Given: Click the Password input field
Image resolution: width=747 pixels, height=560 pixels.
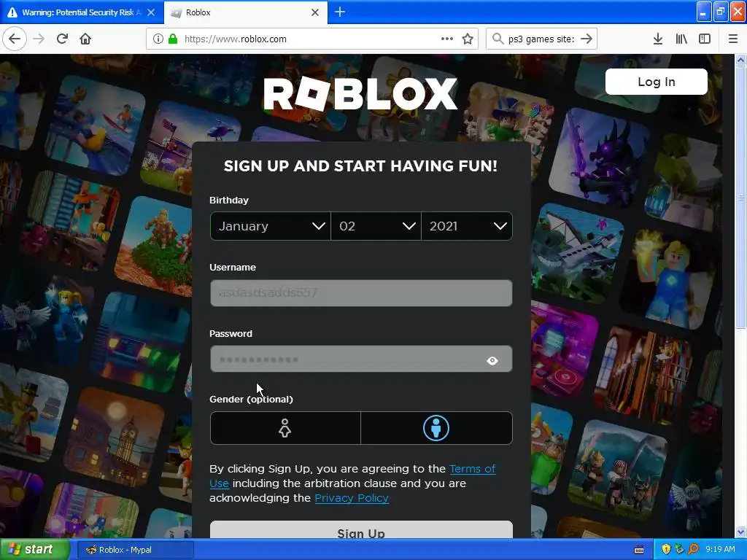Looking at the screenshot, I should click(361, 359).
